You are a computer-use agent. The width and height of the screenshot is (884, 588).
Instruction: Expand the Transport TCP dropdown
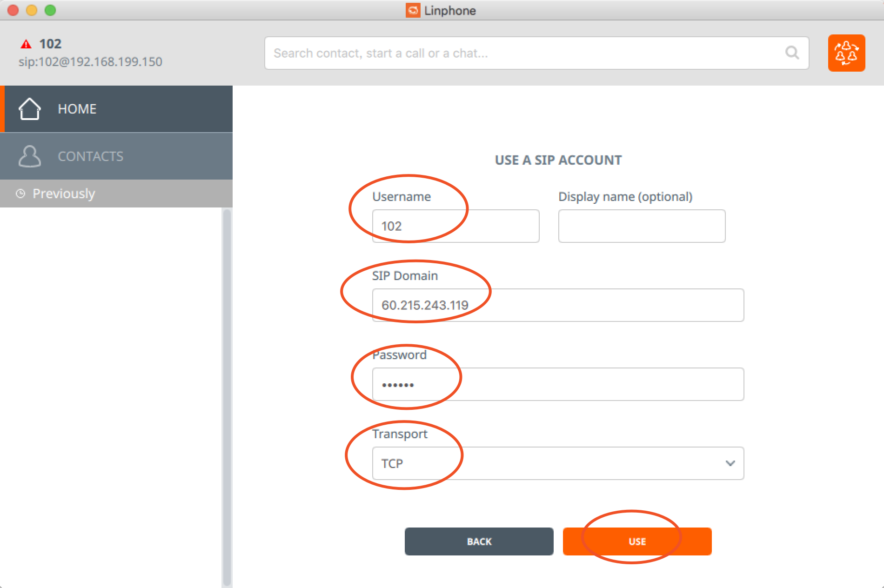coord(558,463)
